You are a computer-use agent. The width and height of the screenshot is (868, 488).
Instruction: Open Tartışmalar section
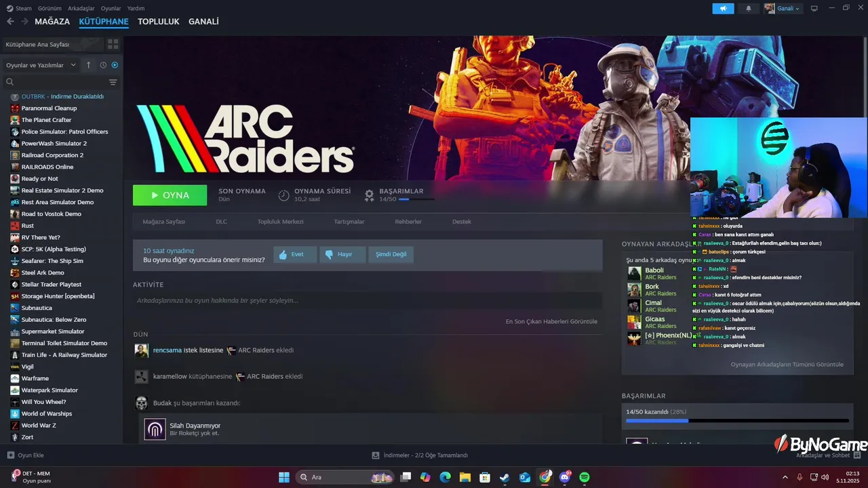(349, 222)
